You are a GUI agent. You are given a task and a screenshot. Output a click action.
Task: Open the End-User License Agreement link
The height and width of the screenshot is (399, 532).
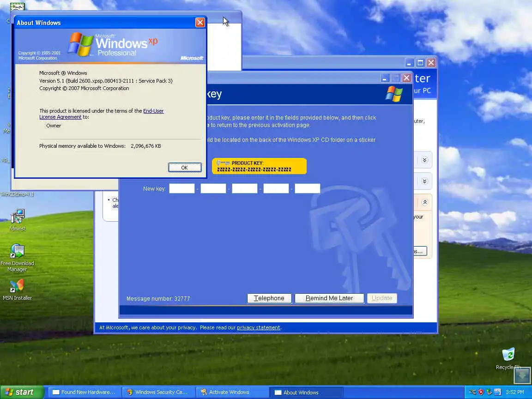click(102, 114)
